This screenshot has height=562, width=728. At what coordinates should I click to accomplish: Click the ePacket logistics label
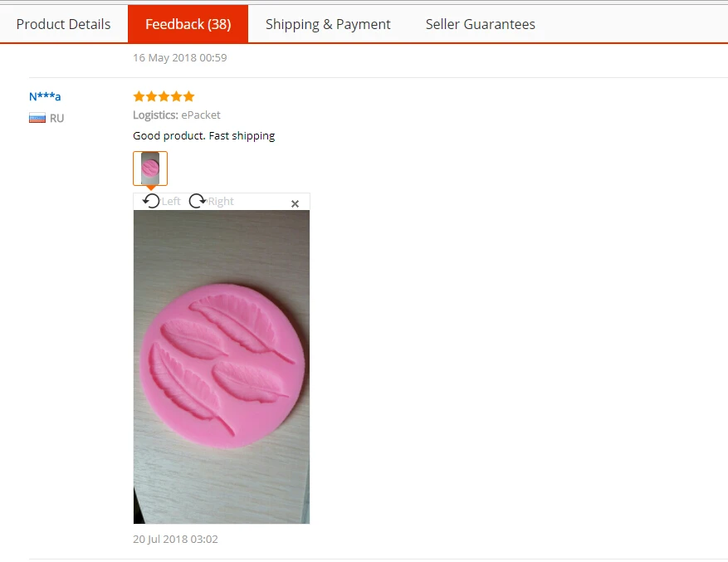pyautogui.click(x=201, y=115)
